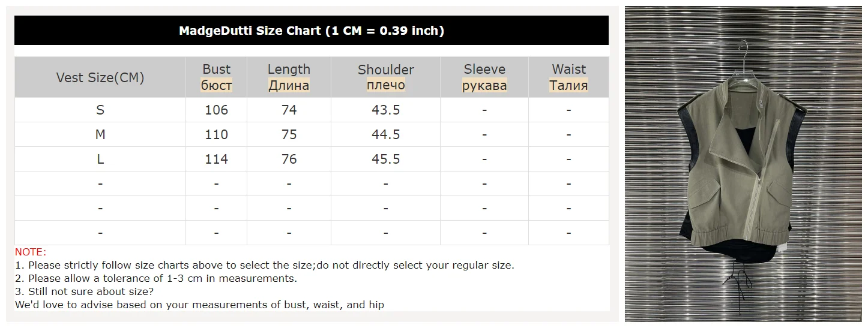Viewport: 868px width, 328px height.
Task: Click the MadgeDutti Size Chart title bar
Action: point(311,31)
